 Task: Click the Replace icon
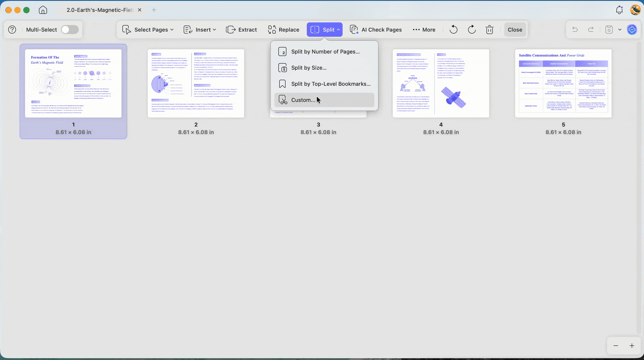point(272,30)
